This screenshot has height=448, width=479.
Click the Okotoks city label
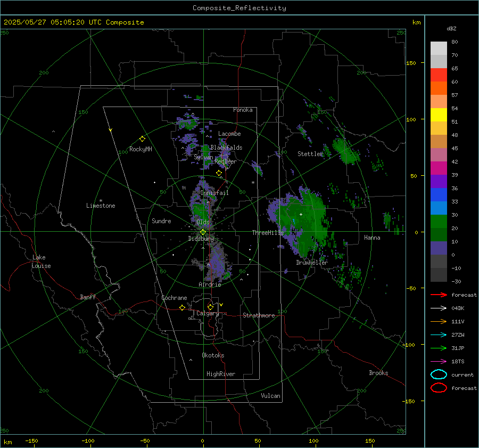(x=213, y=355)
